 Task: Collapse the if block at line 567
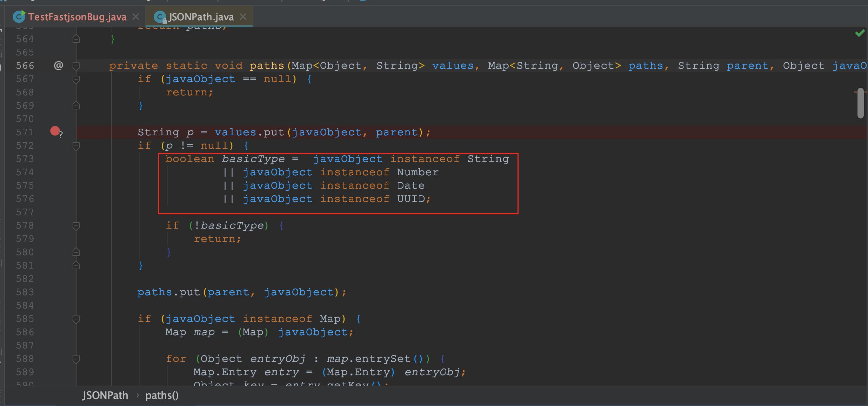[76, 79]
